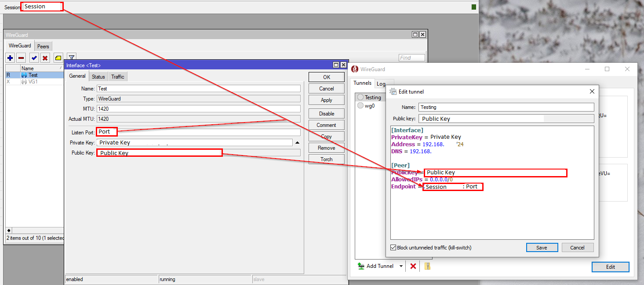This screenshot has width=644, height=285.
Task: Toggle Block untunneled traffic kill-switch checkbox
Action: [393, 248]
